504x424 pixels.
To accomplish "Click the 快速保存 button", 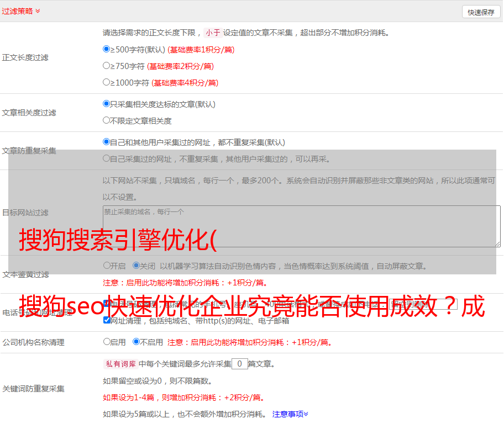I will tap(481, 12).
